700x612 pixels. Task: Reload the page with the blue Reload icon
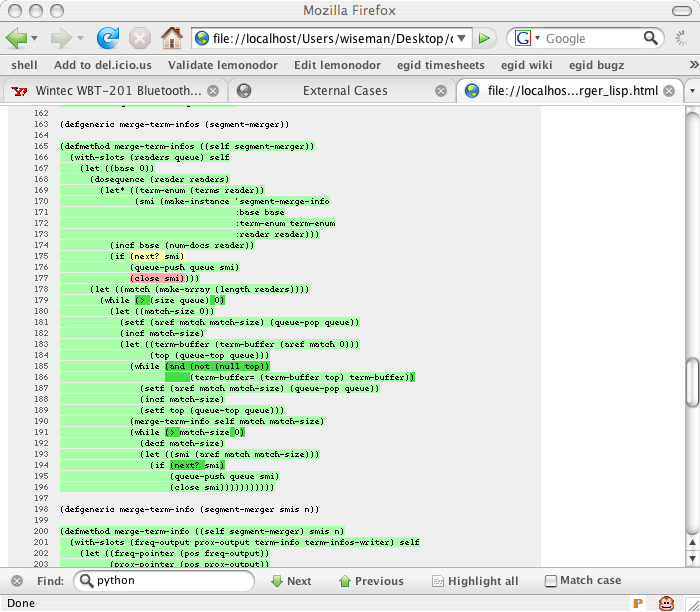point(108,38)
